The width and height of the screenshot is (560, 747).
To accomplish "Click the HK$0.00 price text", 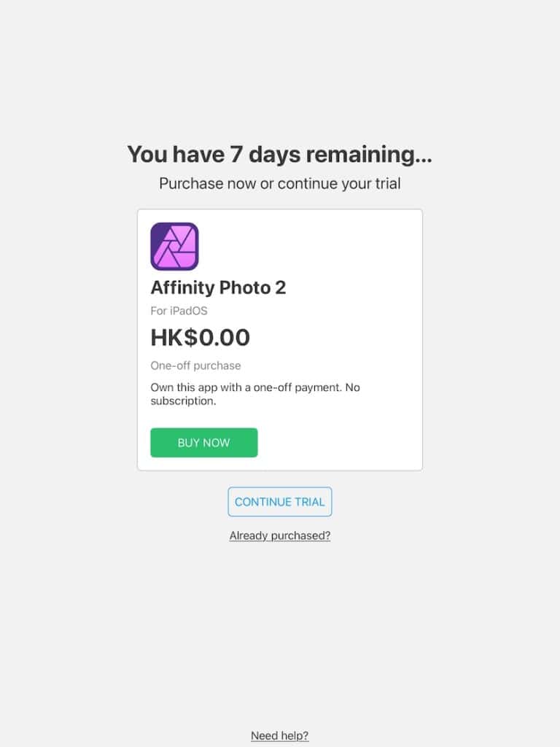I will (x=200, y=338).
